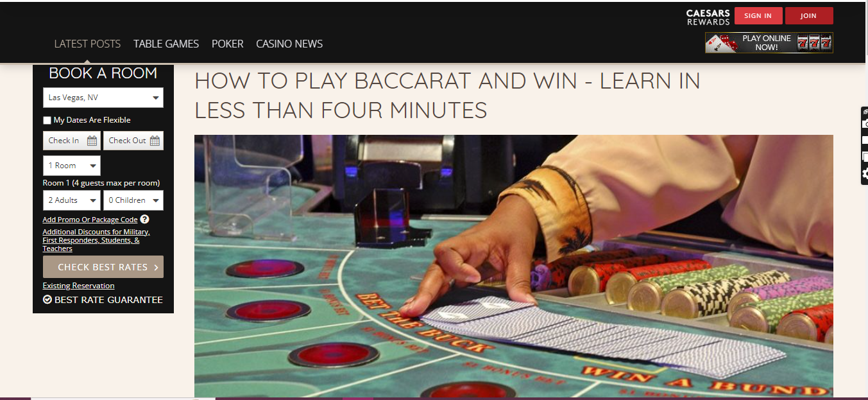Open the 1 Room dropdown
This screenshot has height=400, width=868.
(72, 166)
